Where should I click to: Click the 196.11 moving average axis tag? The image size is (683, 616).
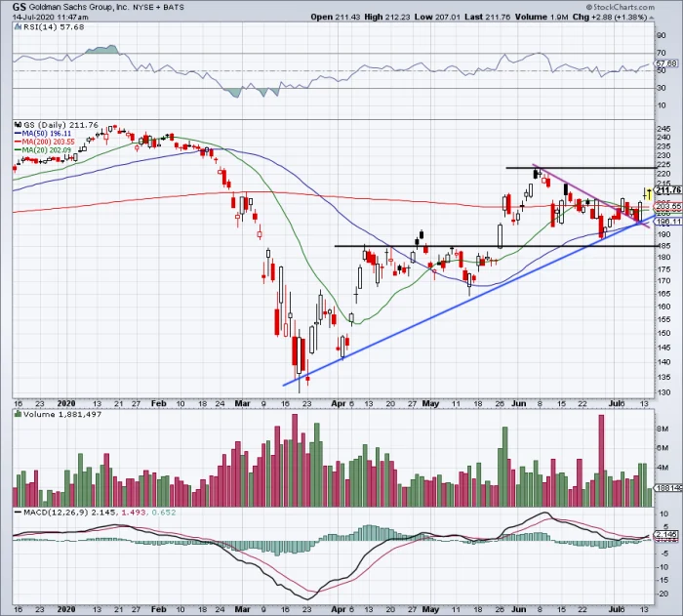[668, 222]
